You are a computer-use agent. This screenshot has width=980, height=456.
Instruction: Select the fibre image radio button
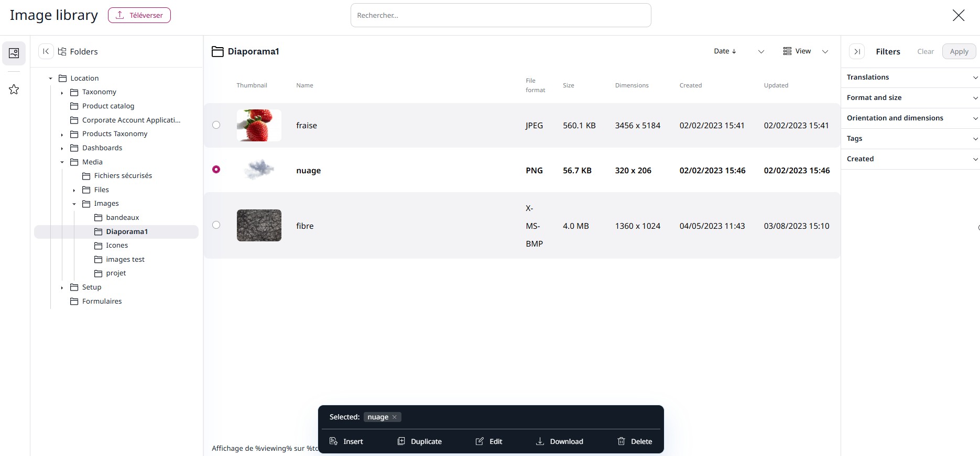click(216, 225)
